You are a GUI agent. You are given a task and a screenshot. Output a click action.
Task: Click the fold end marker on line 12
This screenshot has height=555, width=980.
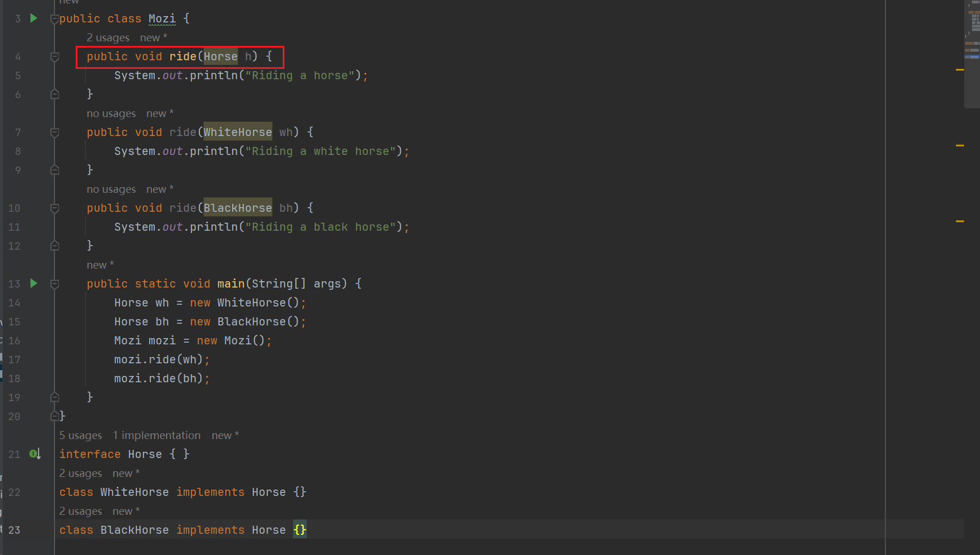[54, 246]
